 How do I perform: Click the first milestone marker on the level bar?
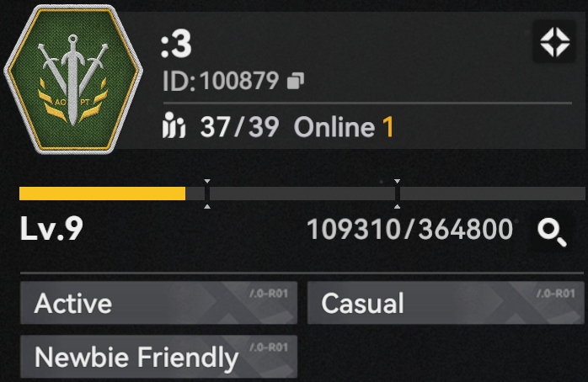207,194
